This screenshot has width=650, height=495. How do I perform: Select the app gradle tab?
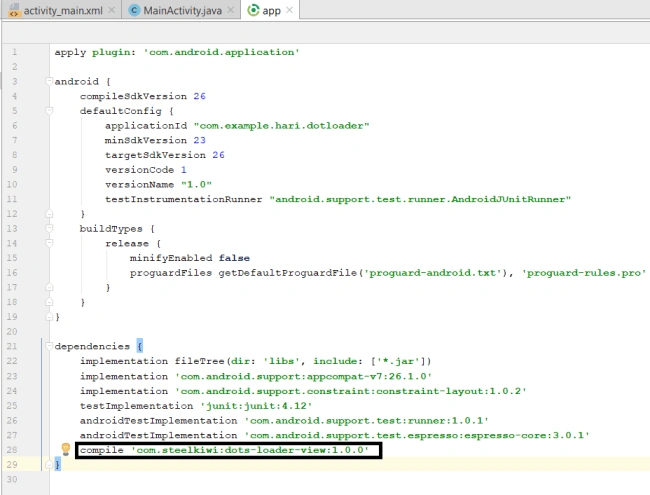pyautogui.click(x=271, y=10)
